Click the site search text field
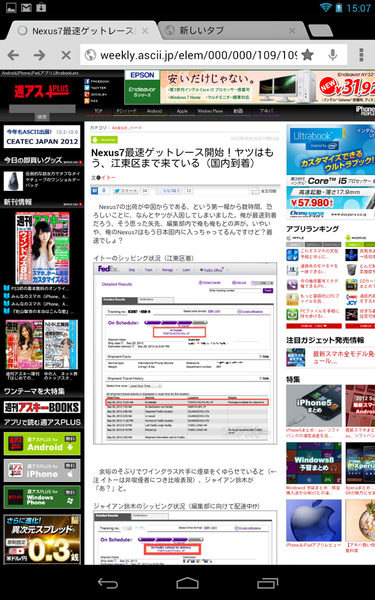This screenshot has height=600, width=375. (42, 109)
